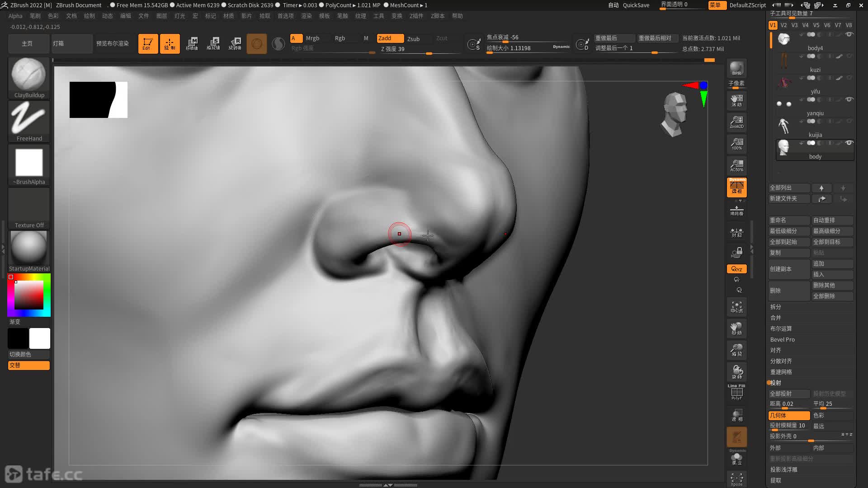Toggle the Dynamic perspective (透视) button

click(x=737, y=187)
